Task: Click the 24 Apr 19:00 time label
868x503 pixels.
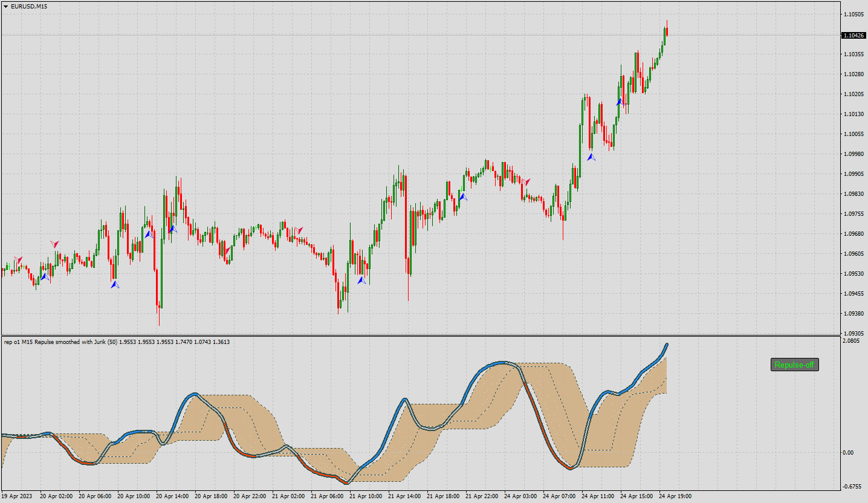Action: (676, 496)
